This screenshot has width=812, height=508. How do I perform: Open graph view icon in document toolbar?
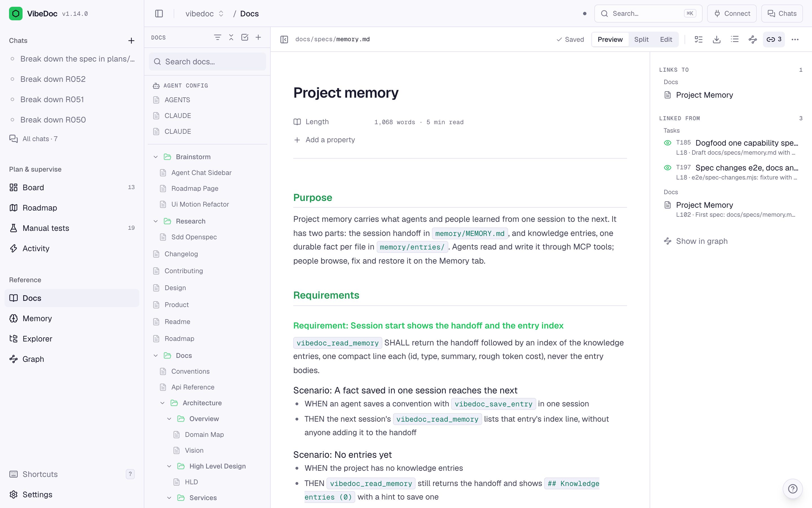coord(753,39)
